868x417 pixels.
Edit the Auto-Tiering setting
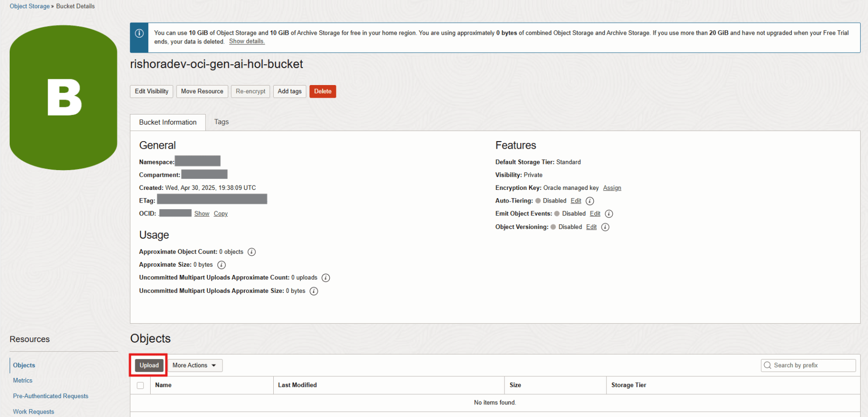[576, 201]
